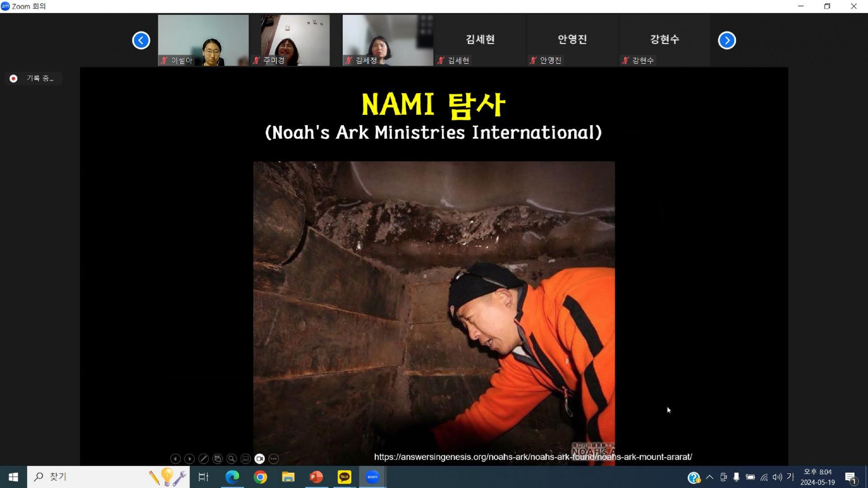Click the 기록 중 recording indicator

[x=33, y=79]
